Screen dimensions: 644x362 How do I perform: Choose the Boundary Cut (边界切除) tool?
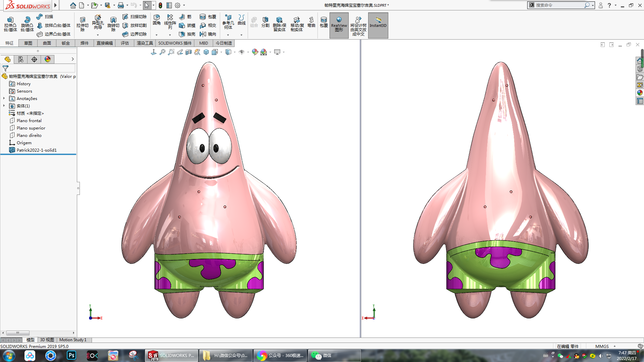(x=135, y=34)
